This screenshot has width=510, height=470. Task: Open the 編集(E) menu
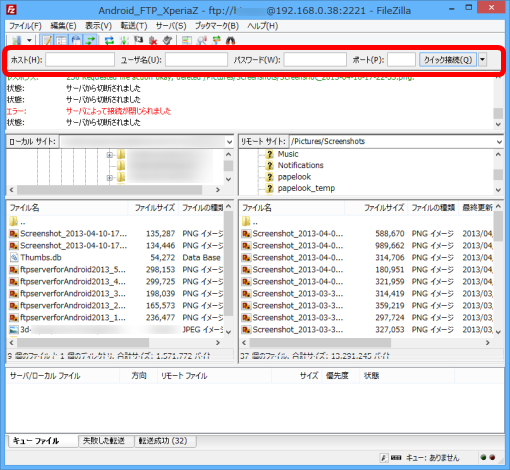coord(63,26)
